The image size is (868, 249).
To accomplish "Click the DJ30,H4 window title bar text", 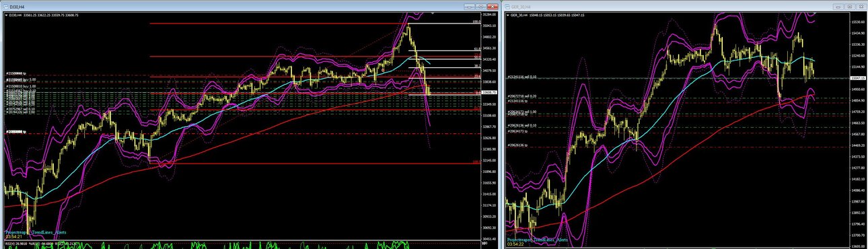I will click(x=16, y=6).
